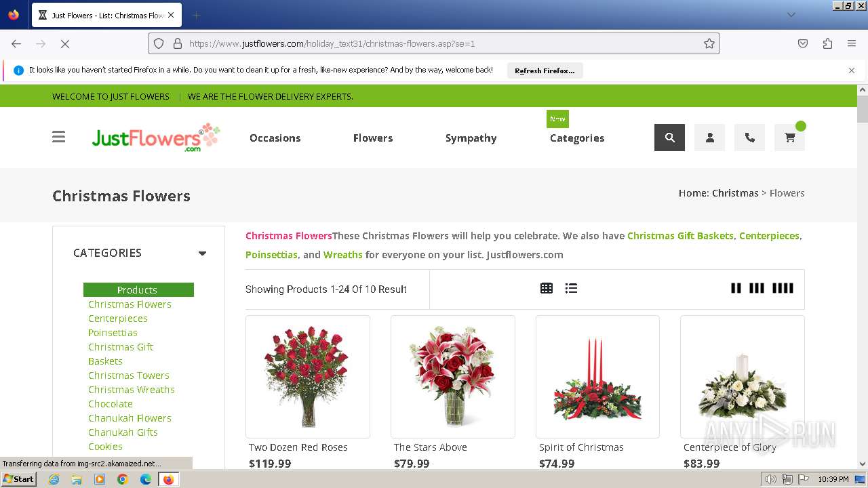Click the Two Dozen Red Roses thumbnail
Screen dimensions: 868x488
pyautogui.click(x=308, y=377)
